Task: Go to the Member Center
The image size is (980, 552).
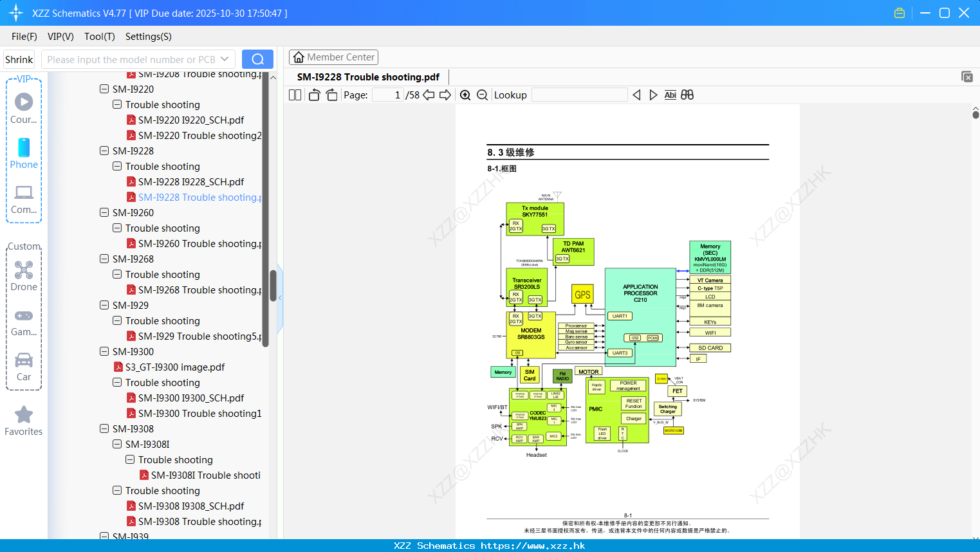Action: pyautogui.click(x=333, y=57)
